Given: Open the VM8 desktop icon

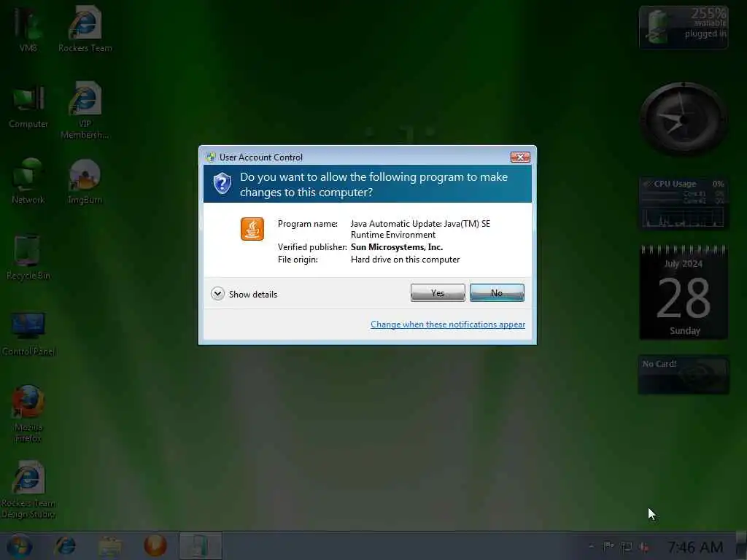Looking at the screenshot, I should [x=28, y=28].
